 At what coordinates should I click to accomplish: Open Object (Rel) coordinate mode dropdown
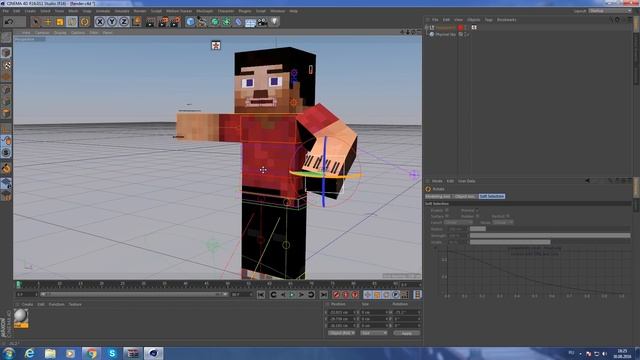point(342,333)
